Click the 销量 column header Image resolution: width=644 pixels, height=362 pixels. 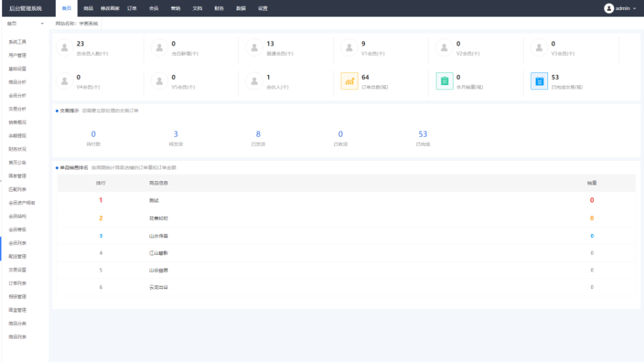click(592, 183)
